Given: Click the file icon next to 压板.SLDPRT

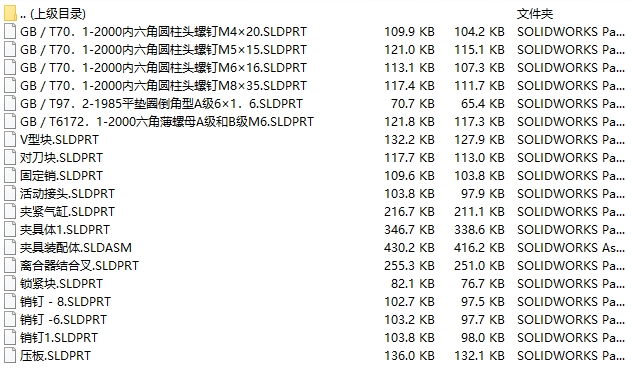Looking at the screenshot, I should (x=10, y=356).
